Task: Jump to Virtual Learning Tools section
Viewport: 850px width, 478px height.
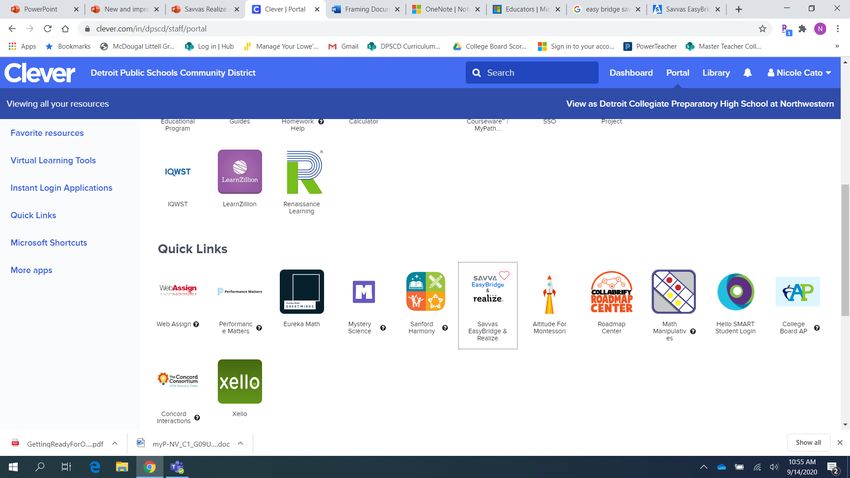Action: [53, 160]
